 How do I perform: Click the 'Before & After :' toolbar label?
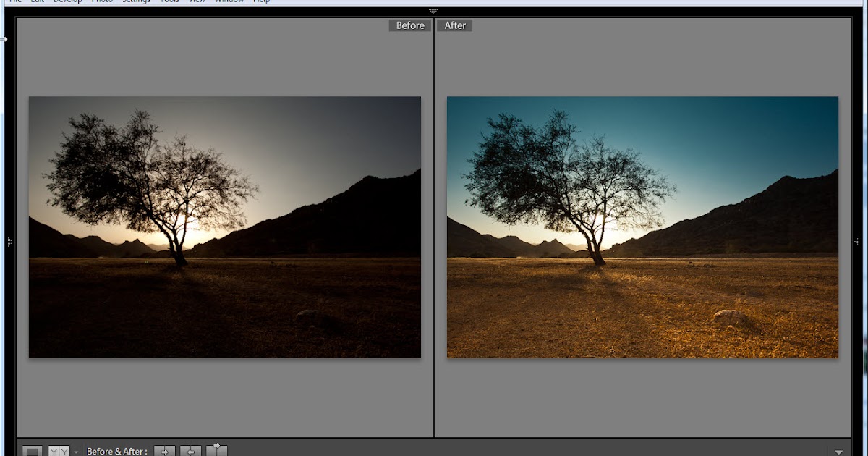click(x=116, y=451)
